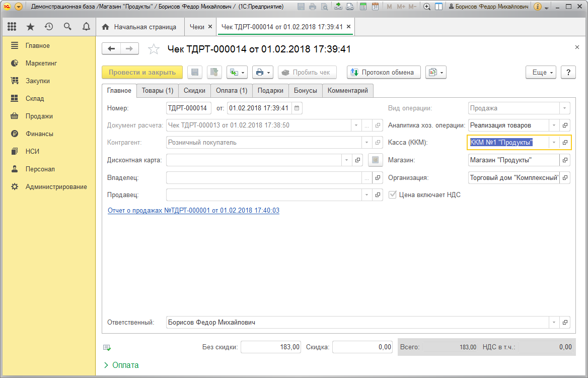Close the Чеки tab
Screen dimensions: 588x378
tap(210, 27)
